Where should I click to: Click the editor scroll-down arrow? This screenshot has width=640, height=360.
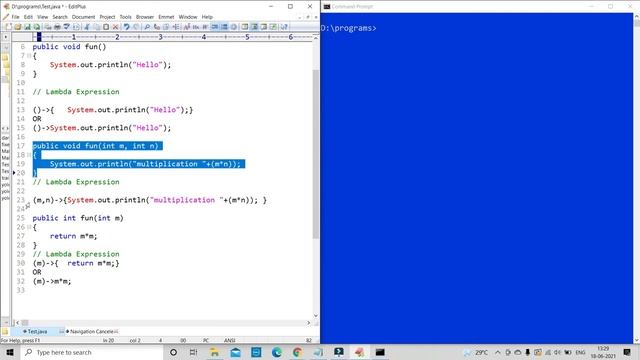[316, 316]
